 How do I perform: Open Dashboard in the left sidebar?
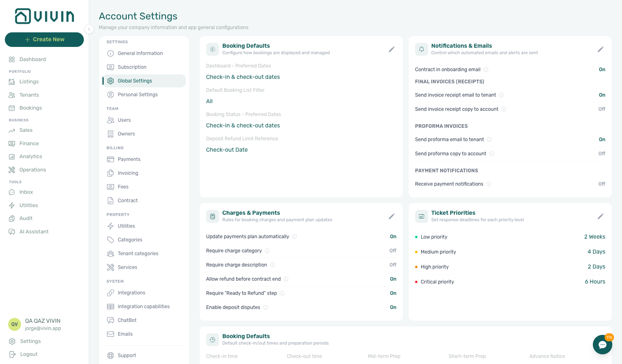(32, 59)
